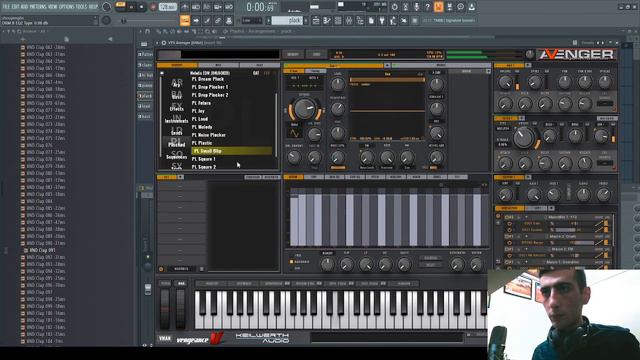Screen dimensions: 640x360
Task: Choose preset PL Plastic
Action: pyautogui.click(x=202, y=143)
